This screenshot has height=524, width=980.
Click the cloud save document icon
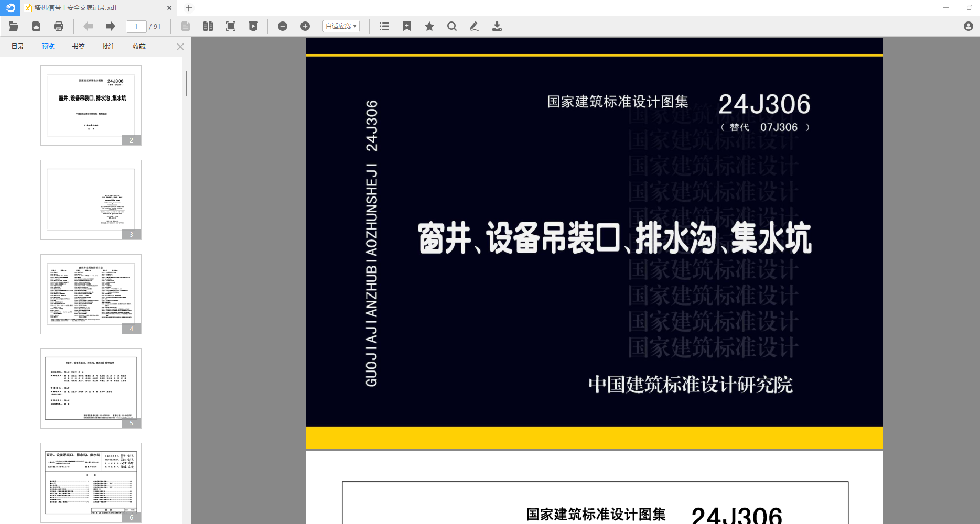(36, 26)
